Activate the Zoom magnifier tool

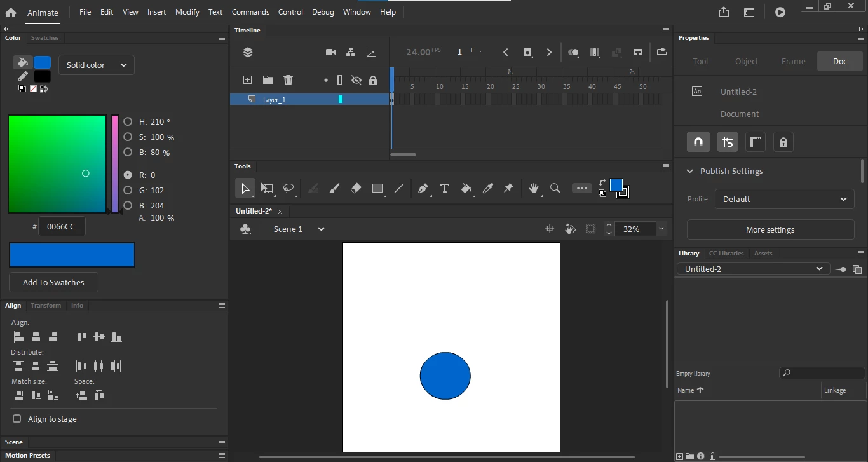point(555,188)
